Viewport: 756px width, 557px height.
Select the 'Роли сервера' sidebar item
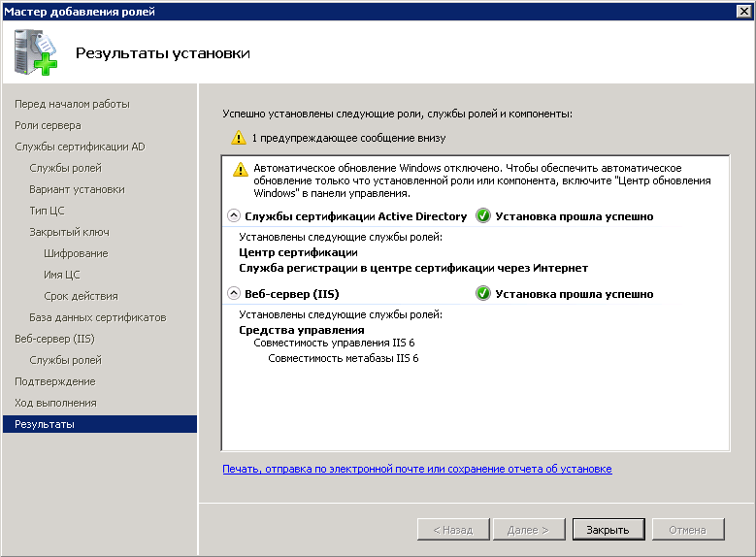pos(48,125)
